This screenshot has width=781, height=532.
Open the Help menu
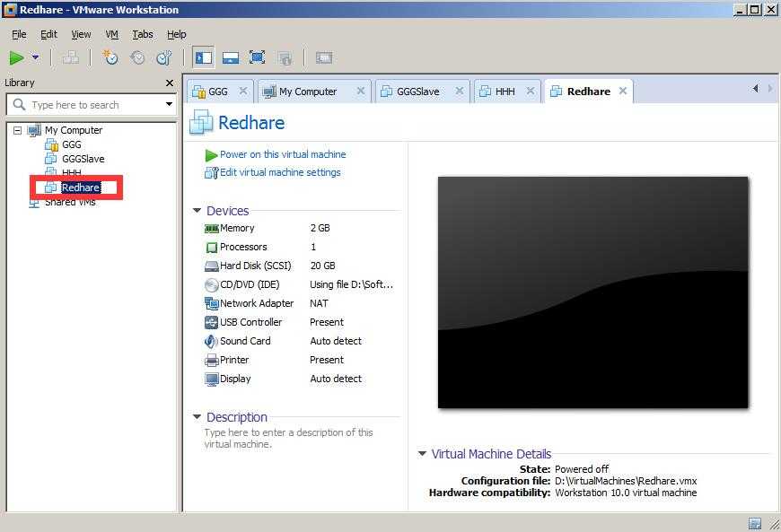pos(176,34)
